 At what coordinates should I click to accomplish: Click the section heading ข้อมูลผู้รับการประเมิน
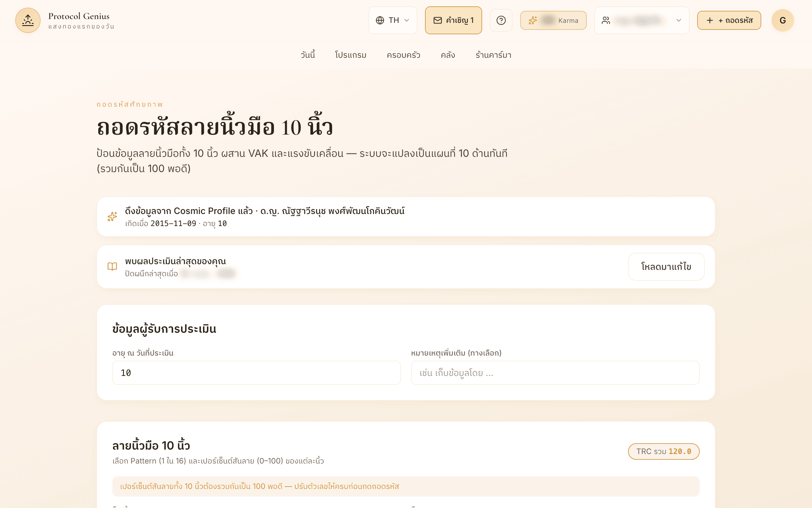tap(164, 329)
